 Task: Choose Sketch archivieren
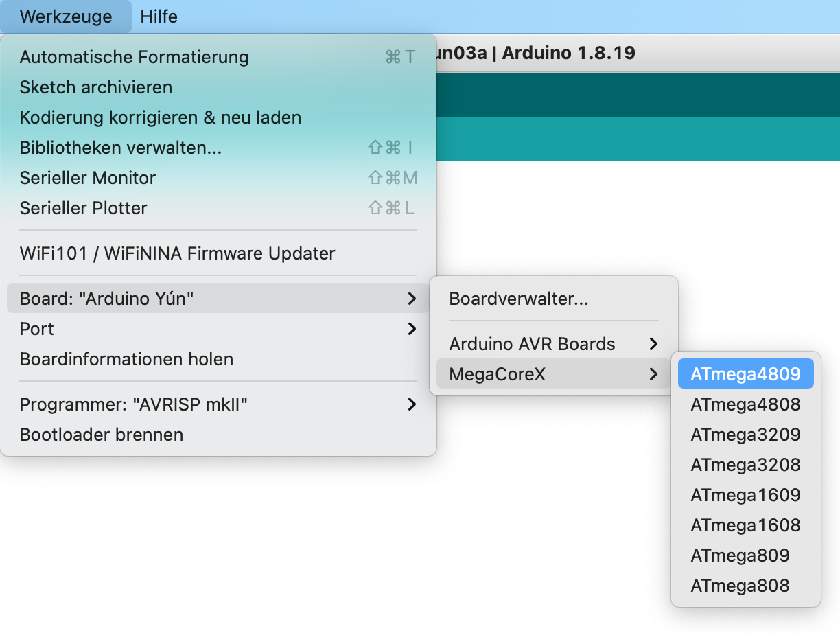tap(218, 87)
